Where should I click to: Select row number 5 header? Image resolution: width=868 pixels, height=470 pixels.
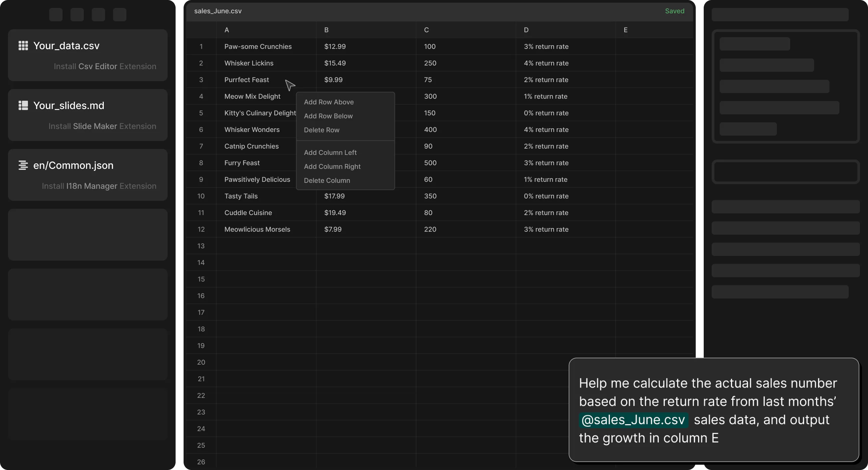(201, 113)
